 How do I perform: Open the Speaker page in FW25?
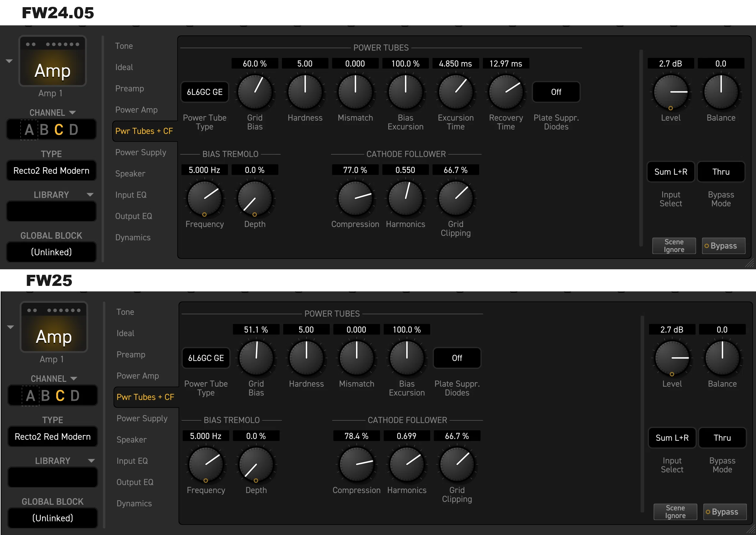(x=131, y=439)
